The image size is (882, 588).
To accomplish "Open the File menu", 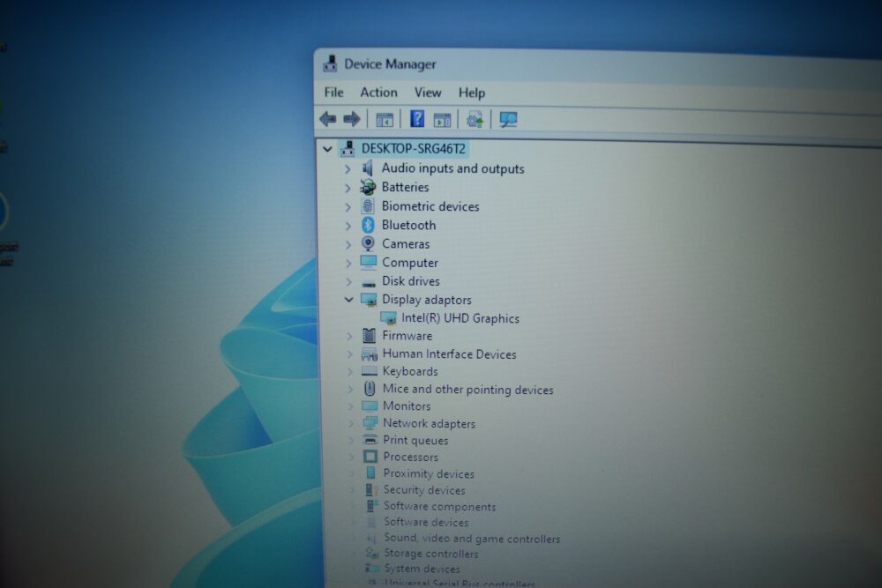I will pyautogui.click(x=333, y=93).
